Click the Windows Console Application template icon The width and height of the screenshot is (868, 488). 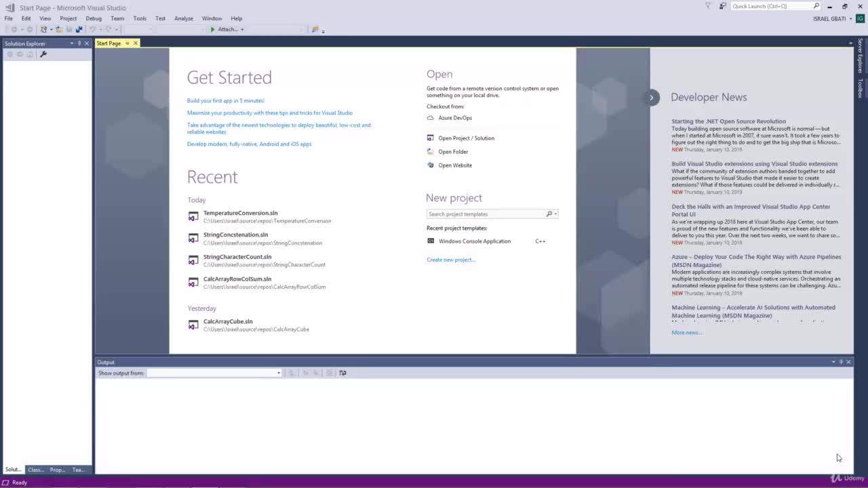coord(431,241)
